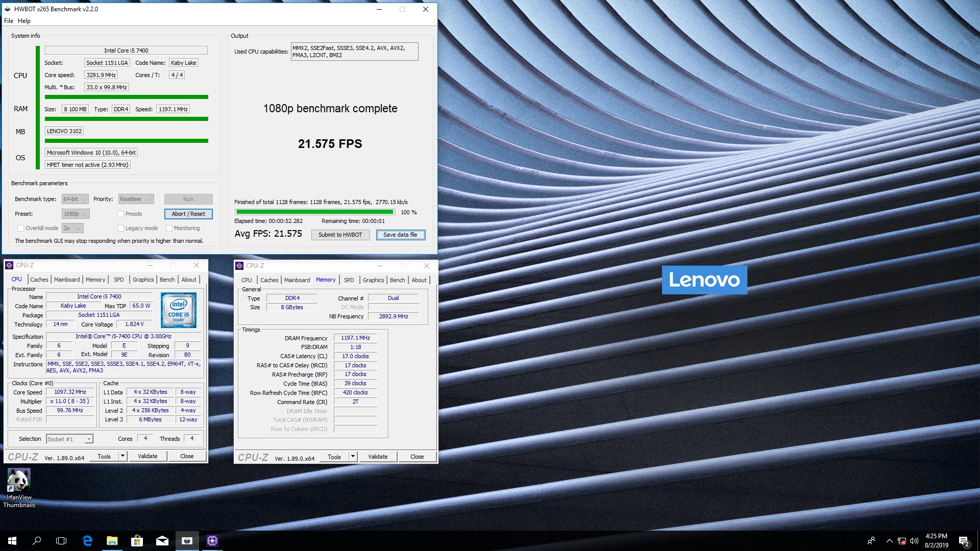Open Mail app from taskbar
The height and width of the screenshot is (551, 980).
162,541
